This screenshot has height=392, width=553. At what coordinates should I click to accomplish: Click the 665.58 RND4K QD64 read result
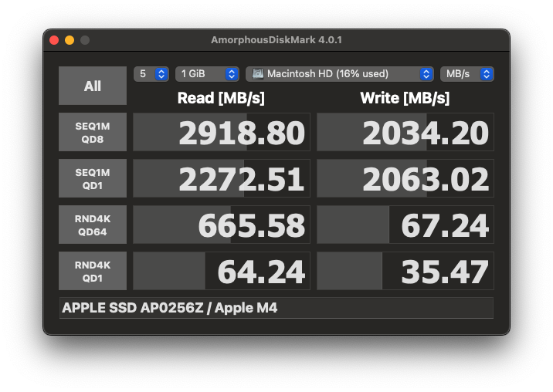222,225
